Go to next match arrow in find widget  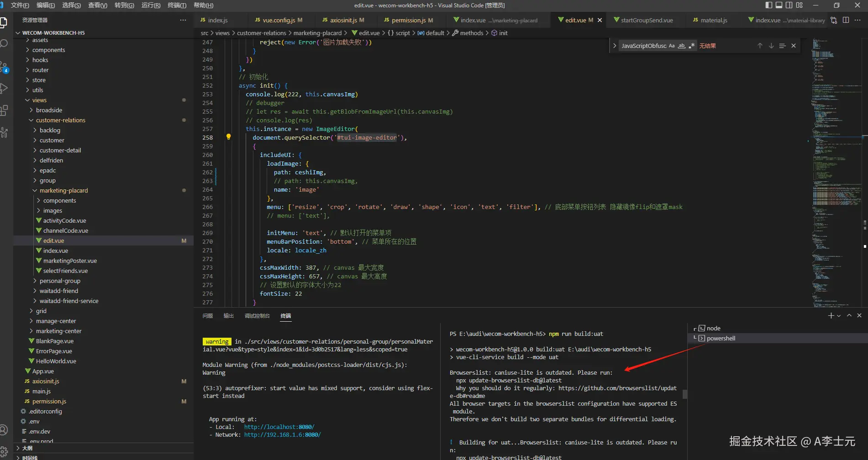[x=771, y=46]
